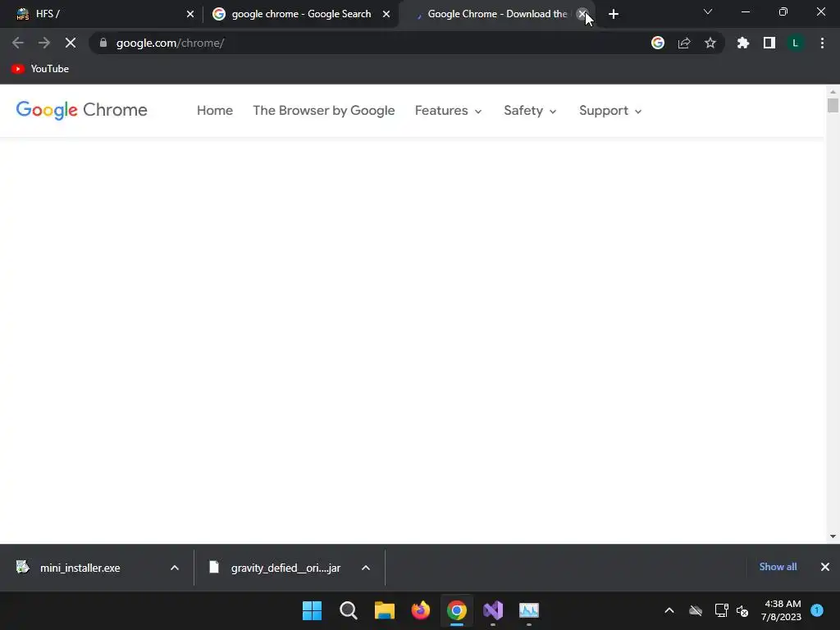840x630 pixels.
Task: Click Chrome icon in taskbar
Action: tap(457, 610)
